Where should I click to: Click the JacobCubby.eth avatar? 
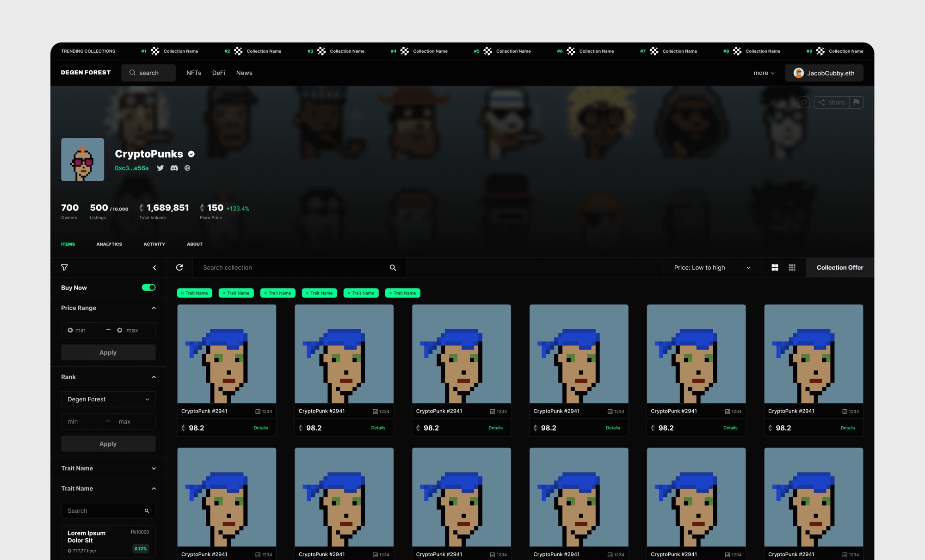(x=798, y=73)
